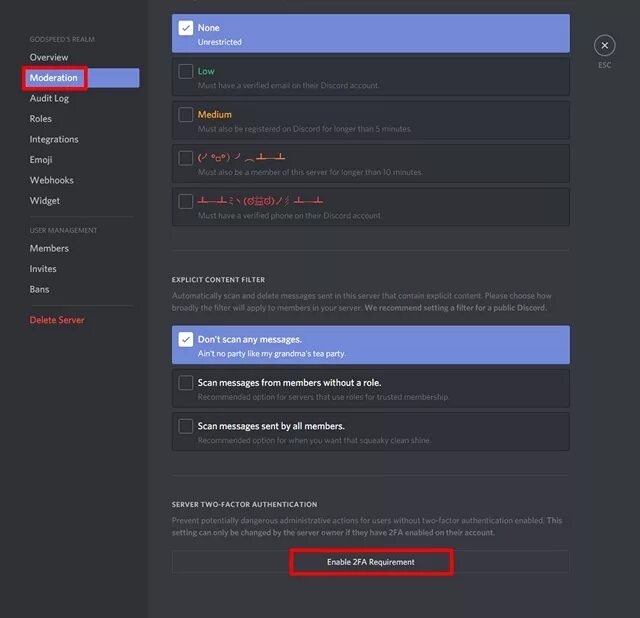640x618 pixels.
Task: Click the Server Two-Factor Authentication heading
Action: [x=244, y=505]
